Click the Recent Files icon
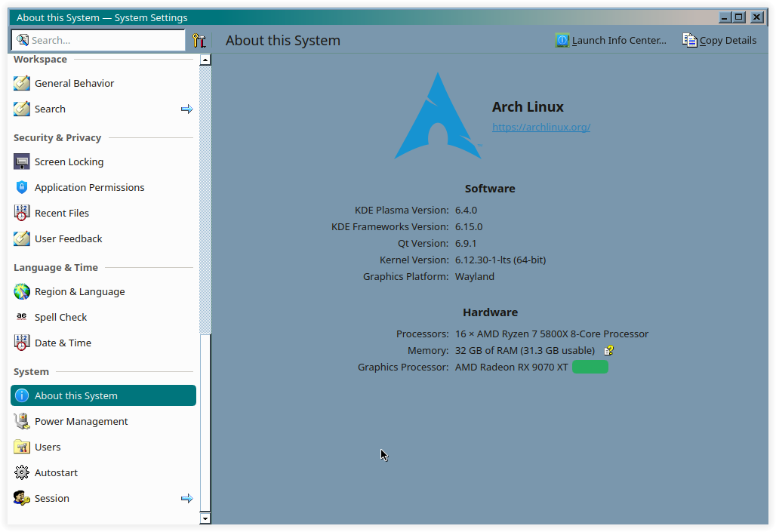 pyautogui.click(x=22, y=213)
